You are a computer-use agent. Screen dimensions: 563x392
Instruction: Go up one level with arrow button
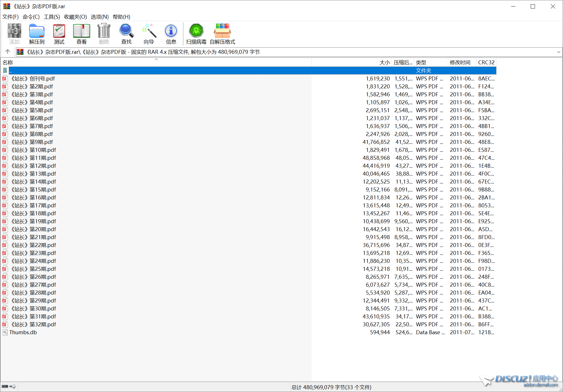pyautogui.click(x=8, y=52)
